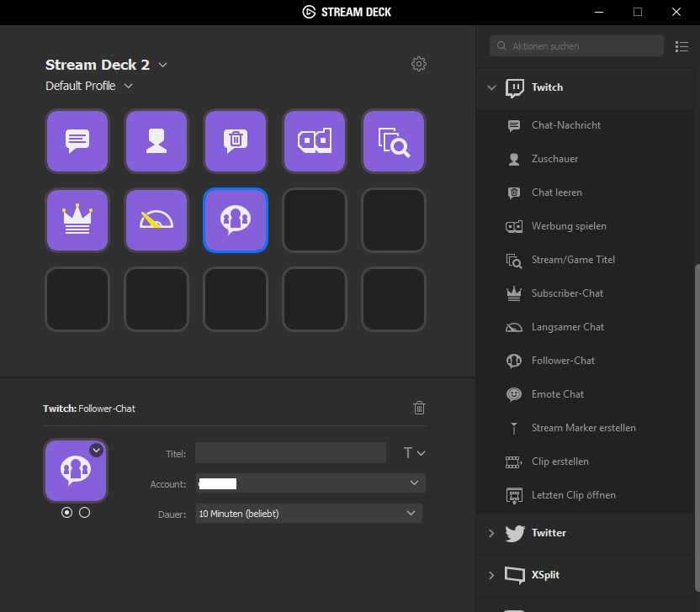Click the Stream/Game Titel icon in the list
The image size is (700, 612).
click(x=514, y=261)
